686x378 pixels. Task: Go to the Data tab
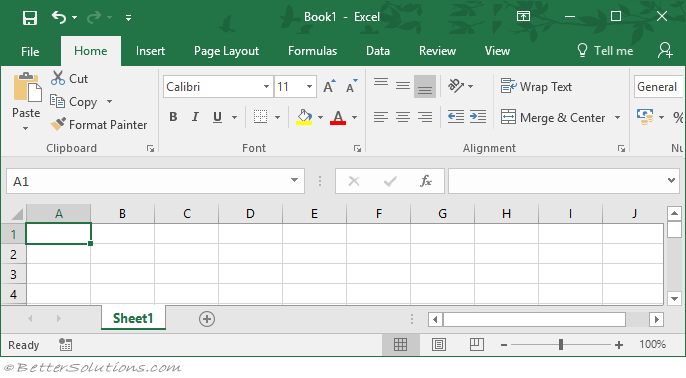pyautogui.click(x=378, y=51)
